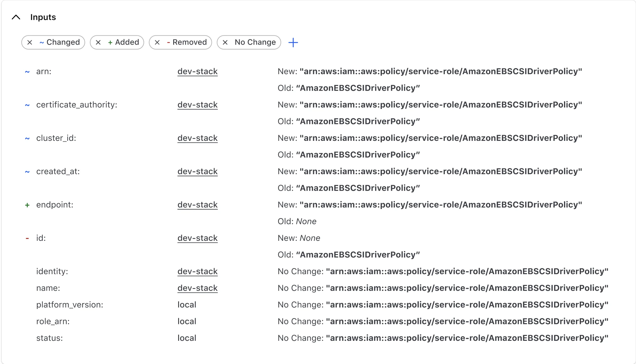Click the Added filter label
636x364 pixels.
127,42
